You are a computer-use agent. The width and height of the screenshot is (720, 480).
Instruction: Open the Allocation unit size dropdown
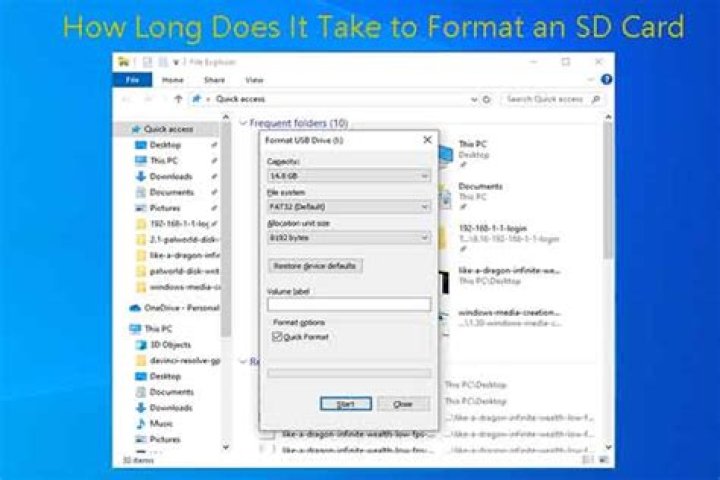click(x=349, y=238)
